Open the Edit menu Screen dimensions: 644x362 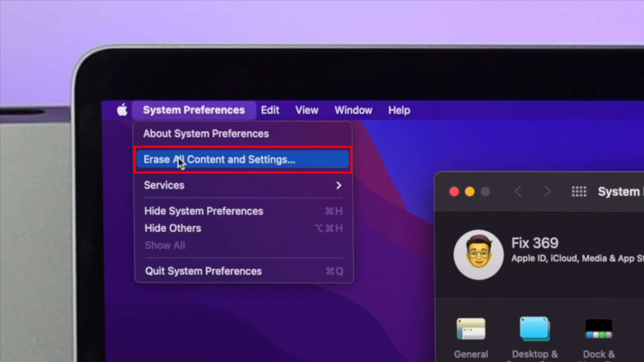tap(270, 110)
